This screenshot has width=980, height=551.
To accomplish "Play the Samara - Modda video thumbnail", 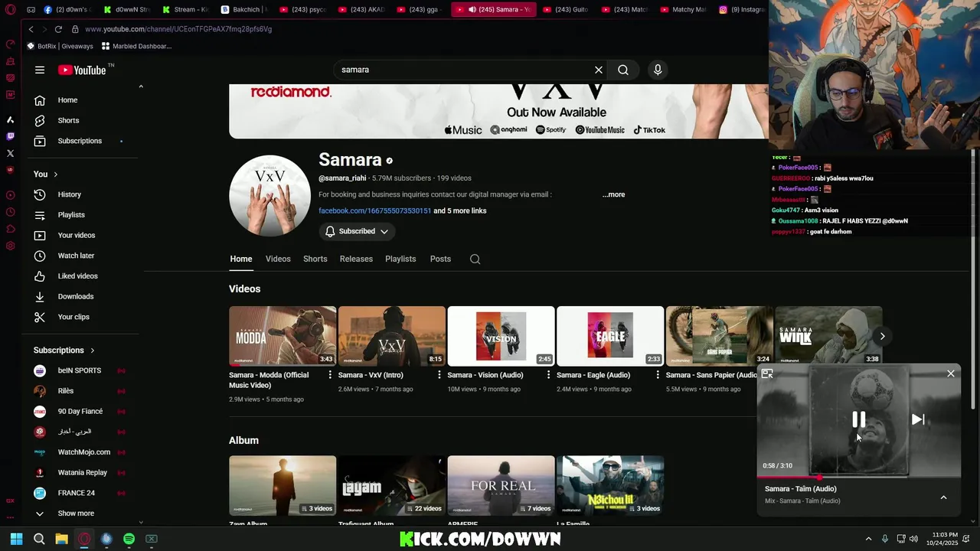I will point(283,336).
